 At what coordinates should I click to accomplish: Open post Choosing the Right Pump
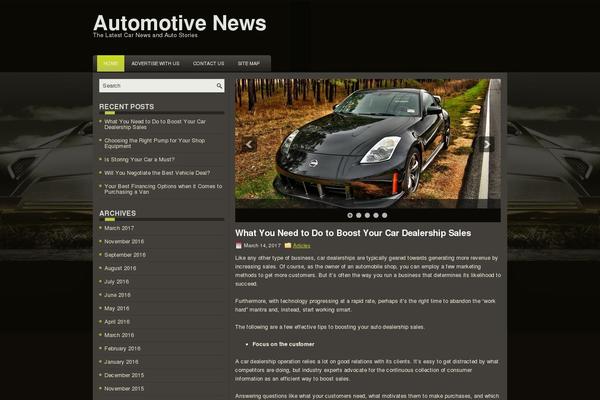155,143
